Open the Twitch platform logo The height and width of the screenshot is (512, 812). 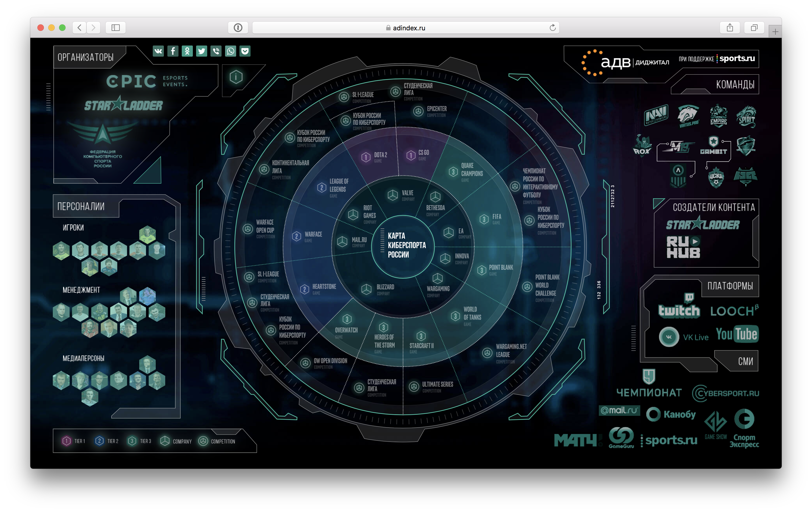pos(679,306)
